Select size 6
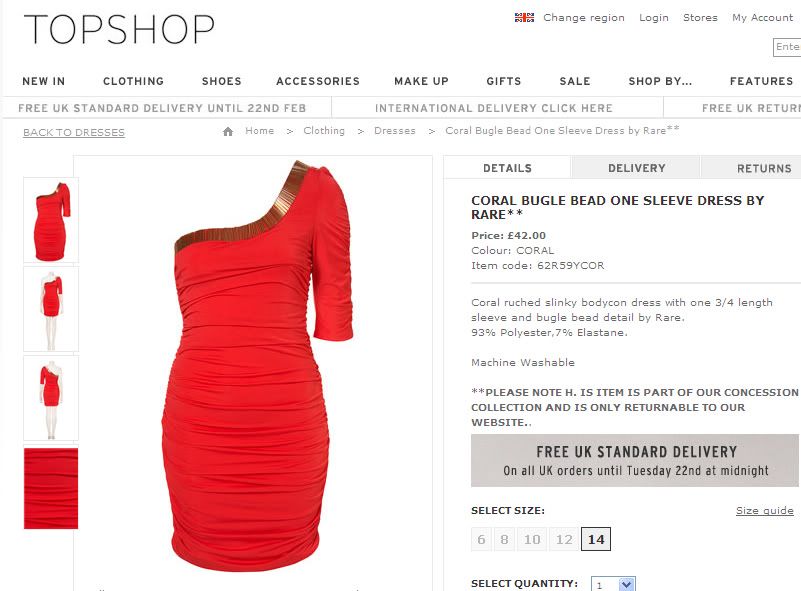801x591 pixels. 481,539
